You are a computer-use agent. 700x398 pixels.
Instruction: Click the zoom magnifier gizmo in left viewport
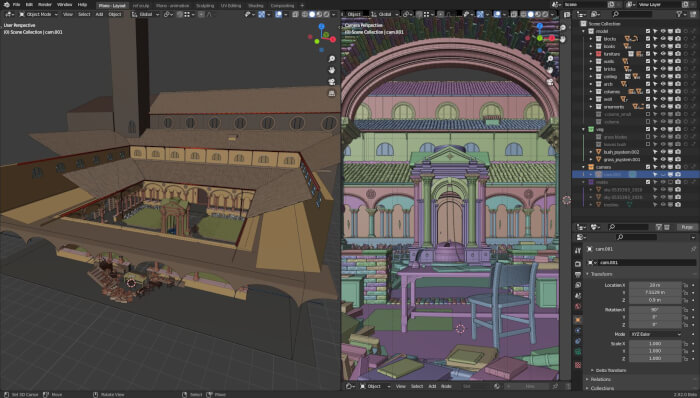[x=332, y=59]
